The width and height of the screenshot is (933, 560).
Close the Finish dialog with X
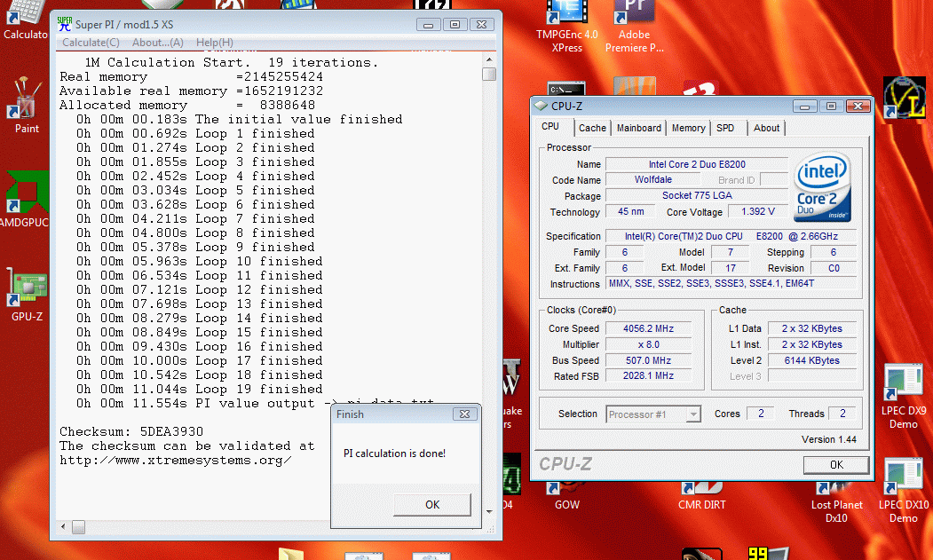(464, 414)
